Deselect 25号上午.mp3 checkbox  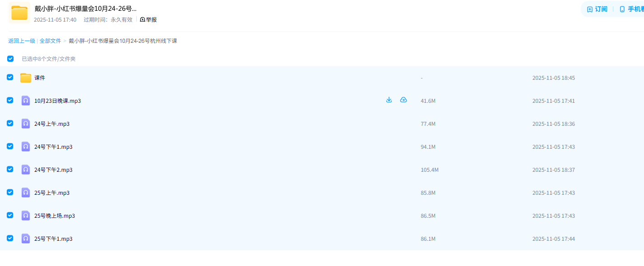coord(10,193)
